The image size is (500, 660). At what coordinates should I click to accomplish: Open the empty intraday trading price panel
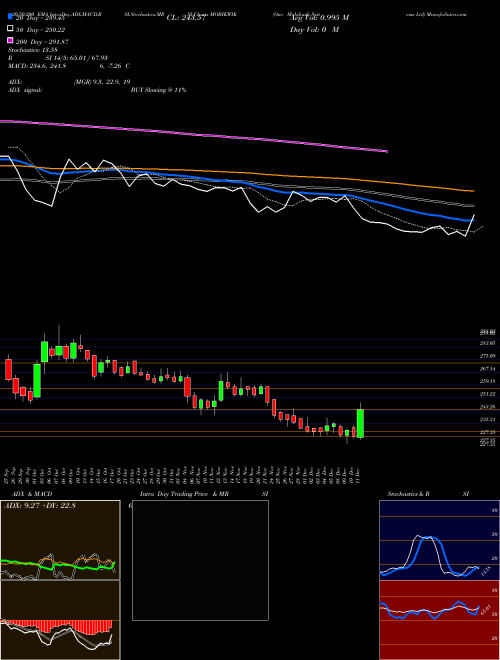click(200, 560)
